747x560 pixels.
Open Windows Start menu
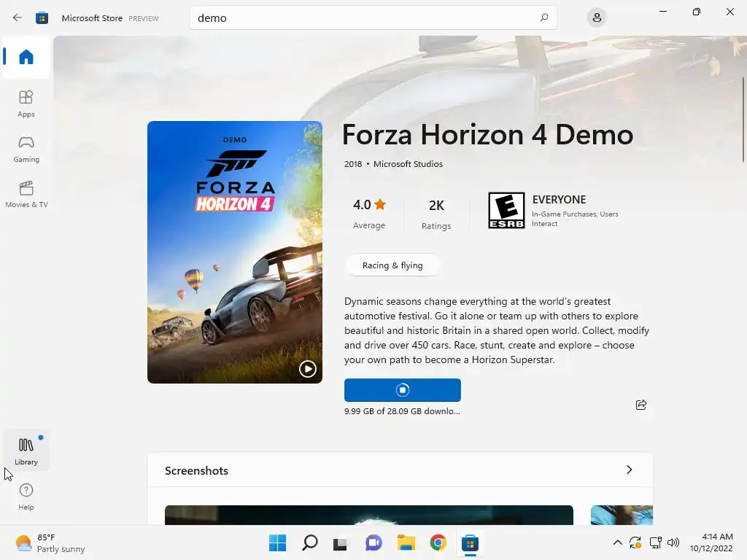click(x=277, y=542)
